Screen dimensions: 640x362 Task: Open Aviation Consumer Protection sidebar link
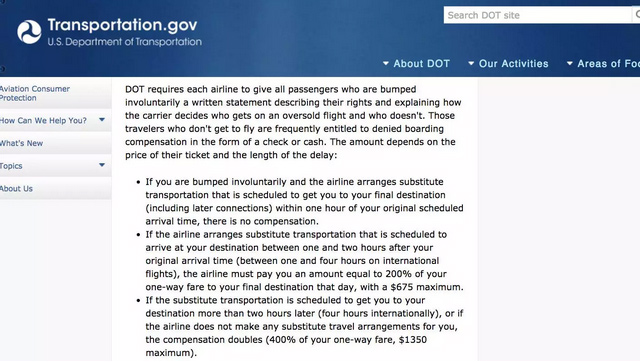point(35,93)
